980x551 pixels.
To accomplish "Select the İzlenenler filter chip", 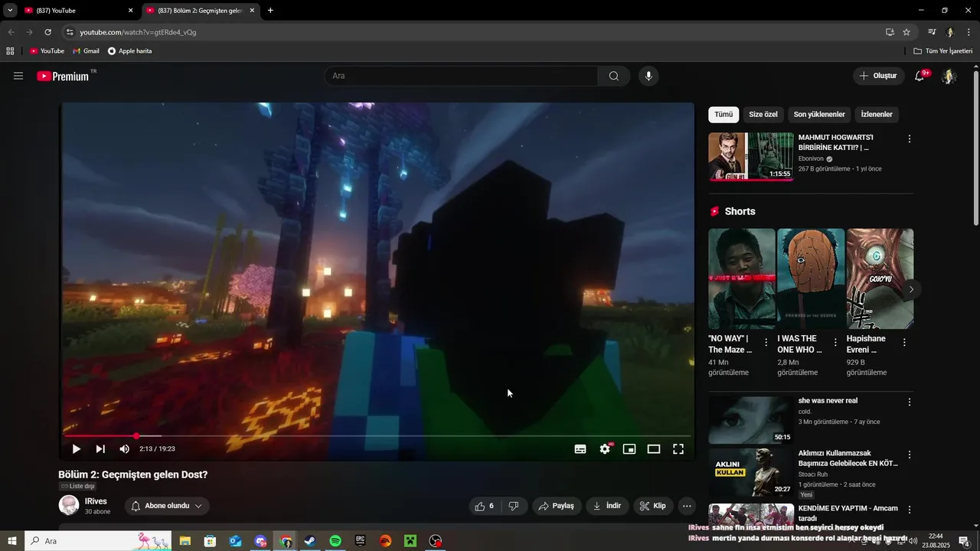I will click(877, 115).
